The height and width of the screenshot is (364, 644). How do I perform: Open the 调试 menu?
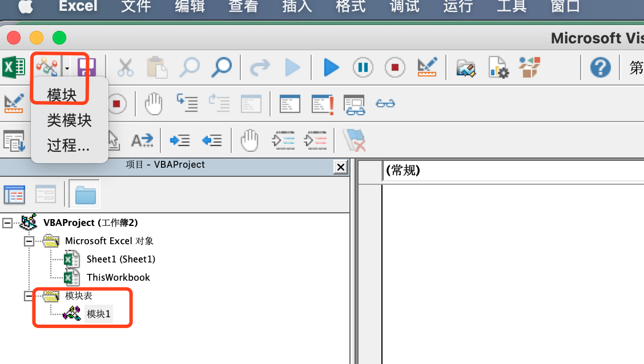click(405, 6)
